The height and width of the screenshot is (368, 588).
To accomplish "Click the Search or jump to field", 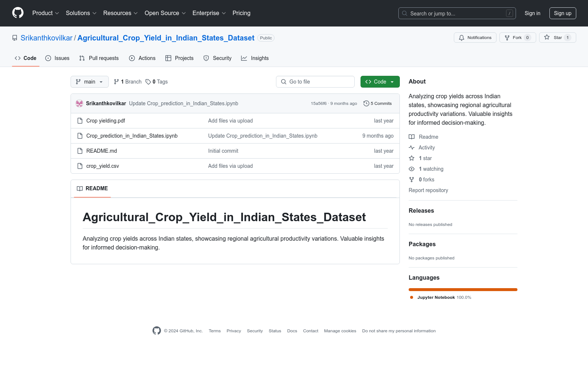I will 457,13.
